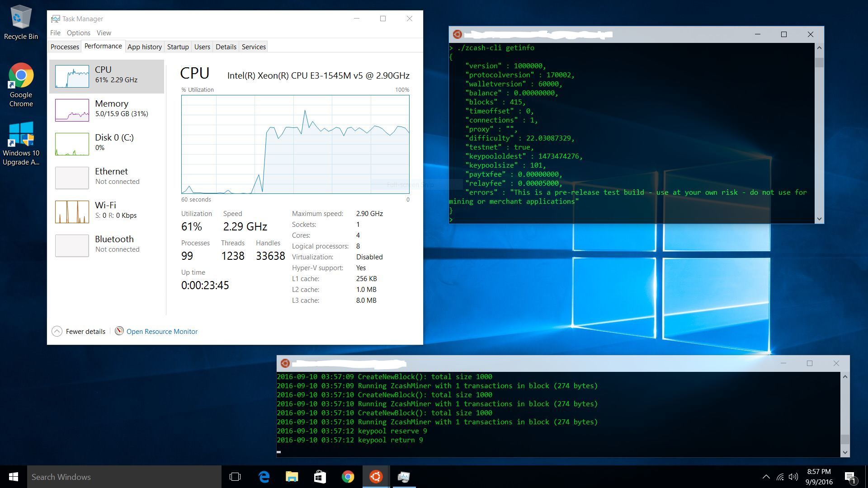Click scroll down arrow in zcash-cli window
This screenshot has width=868, height=488.
coord(819,219)
